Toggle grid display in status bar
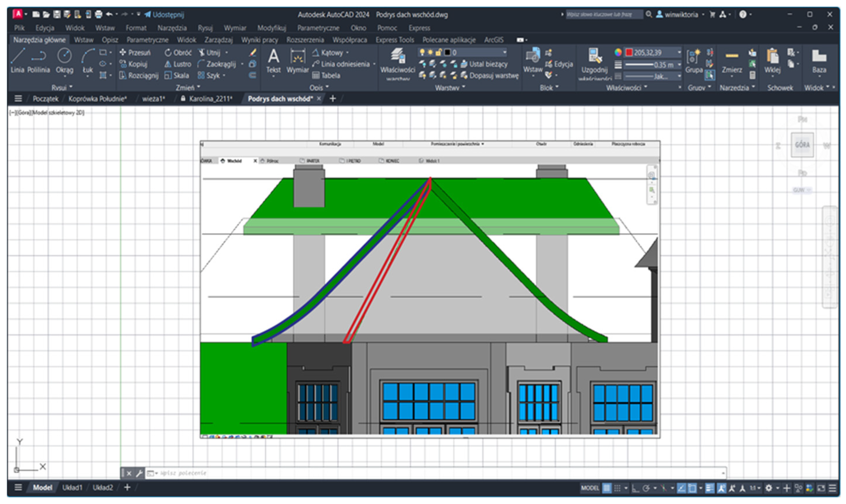Image resolution: width=846 pixels, height=504 pixels. pos(607,488)
